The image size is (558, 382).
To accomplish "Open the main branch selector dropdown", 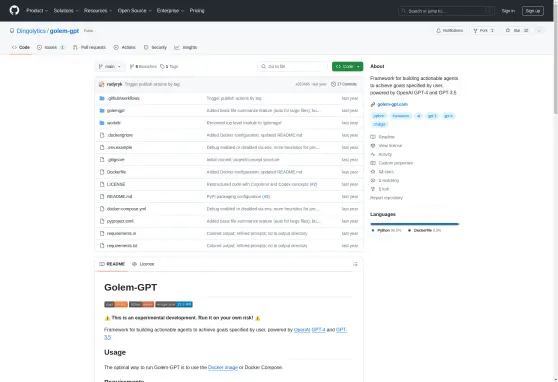I will [110, 67].
